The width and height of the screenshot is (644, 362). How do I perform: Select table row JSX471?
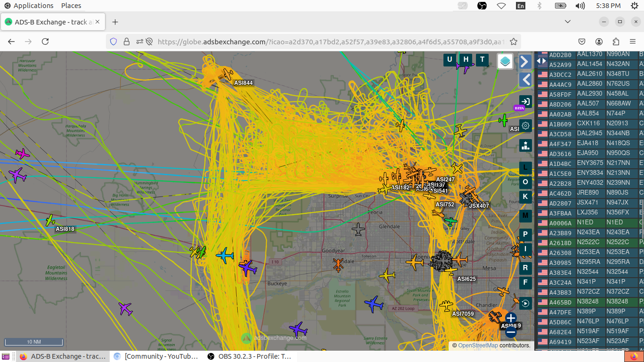coord(589,203)
